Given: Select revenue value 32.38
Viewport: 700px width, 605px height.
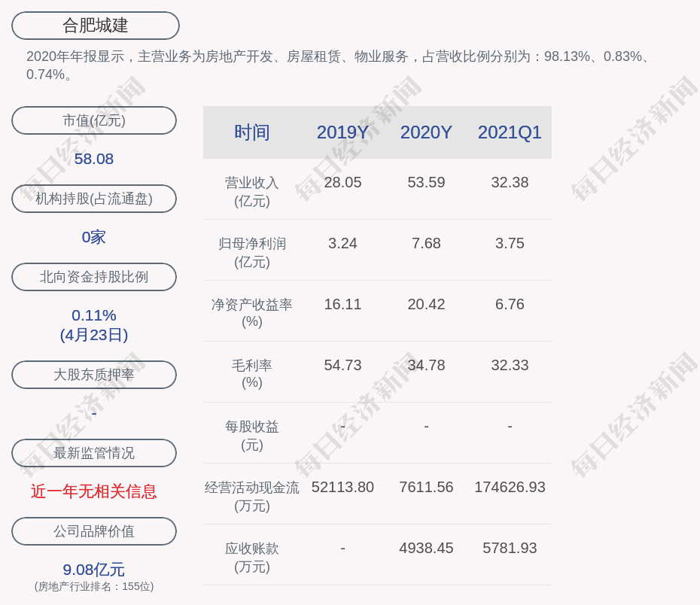Looking at the screenshot, I should (510, 183).
